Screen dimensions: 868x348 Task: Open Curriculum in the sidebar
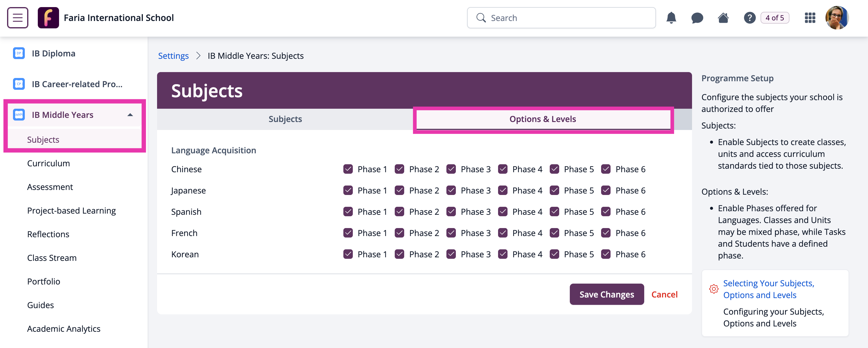tap(48, 163)
